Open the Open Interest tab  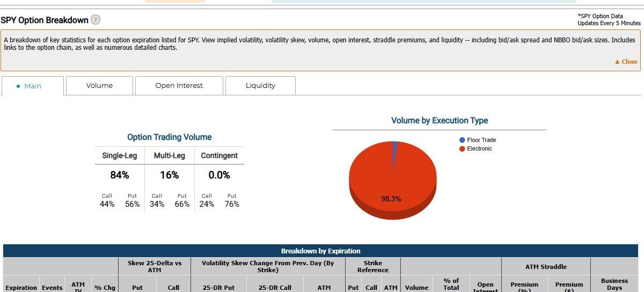pos(179,86)
